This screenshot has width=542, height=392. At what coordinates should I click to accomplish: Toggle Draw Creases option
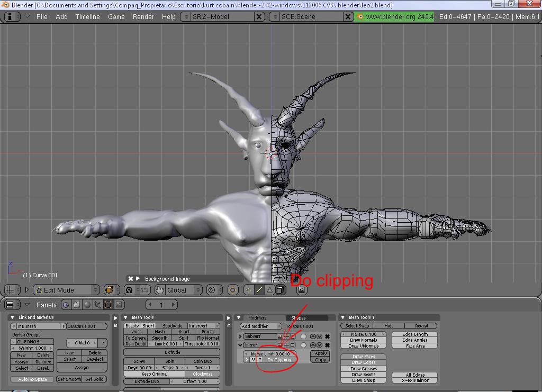point(364,369)
